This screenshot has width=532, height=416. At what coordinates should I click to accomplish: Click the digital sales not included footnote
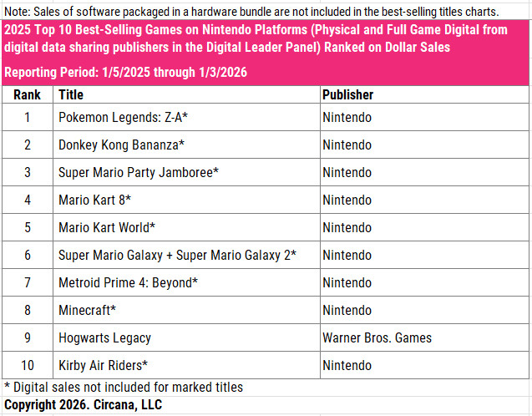click(x=124, y=387)
